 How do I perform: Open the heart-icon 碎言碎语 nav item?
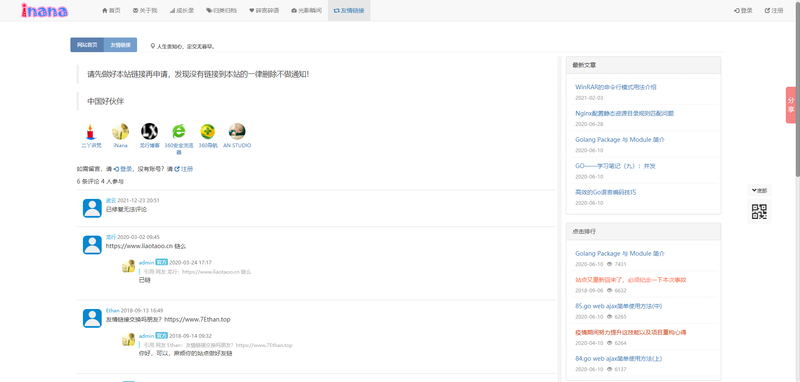point(264,10)
